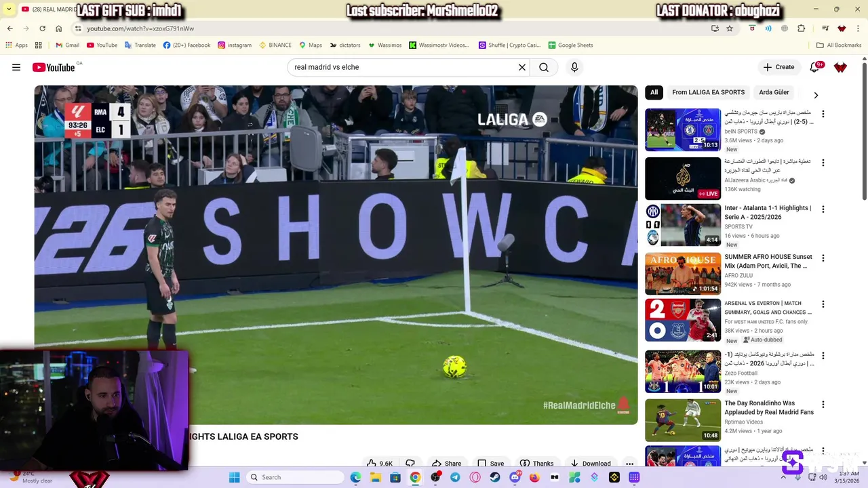View site information icon in address bar
Image resolution: width=868 pixels, height=488 pixels.
78,28
